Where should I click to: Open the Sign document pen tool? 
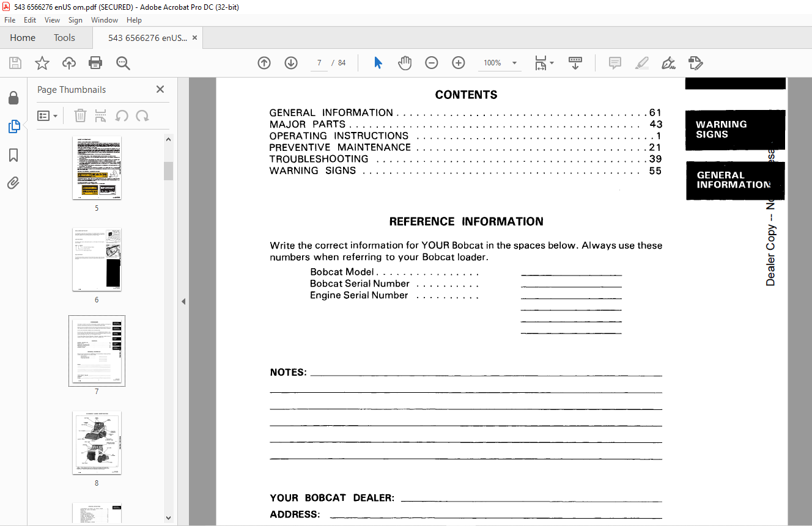[669, 63]
